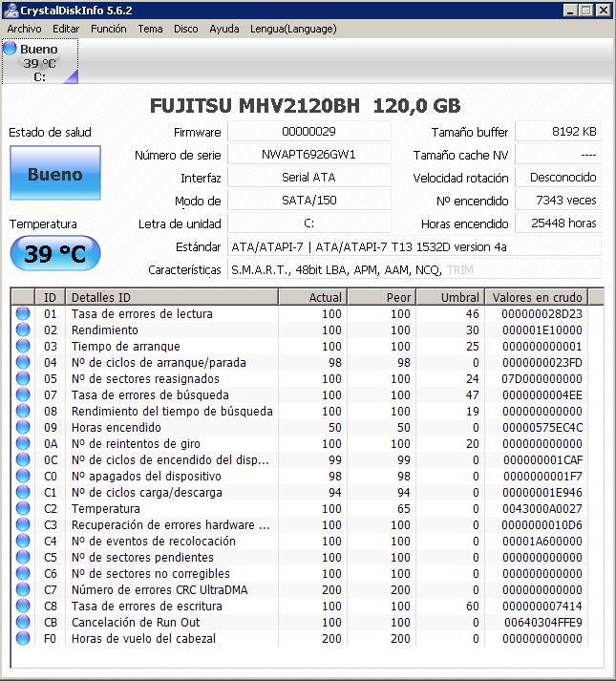Click status orb for Nº apagados del dispositivo

click(x=23, y=476)
